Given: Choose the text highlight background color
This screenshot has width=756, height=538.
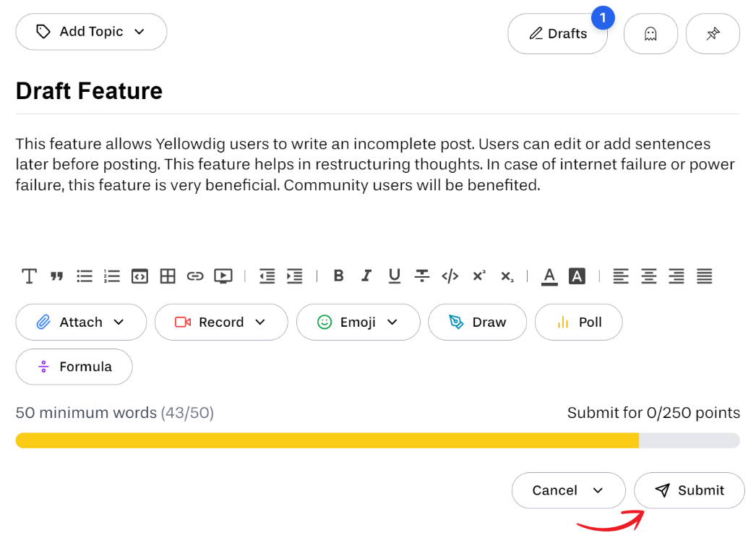Looking at the screenshot, I should pos(577,276).
